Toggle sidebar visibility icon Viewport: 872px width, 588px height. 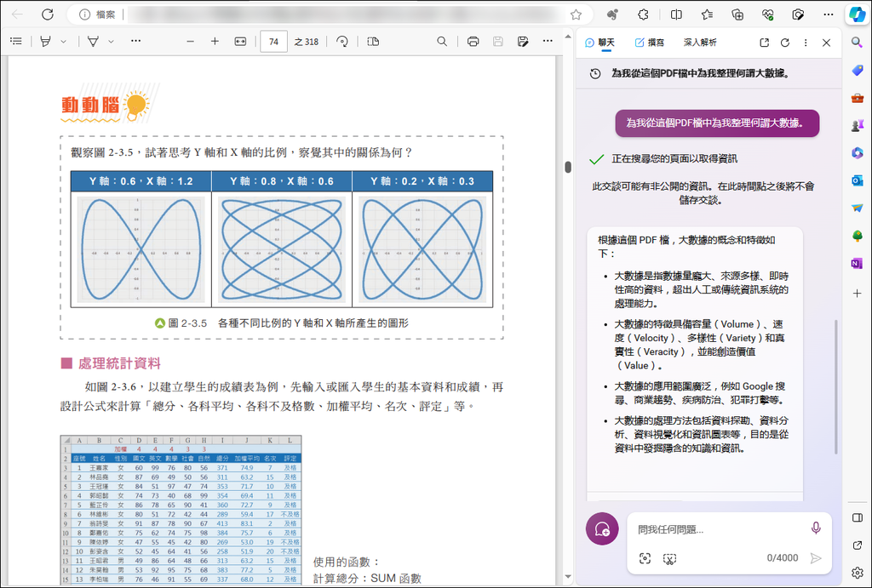(x=857, y=518)
